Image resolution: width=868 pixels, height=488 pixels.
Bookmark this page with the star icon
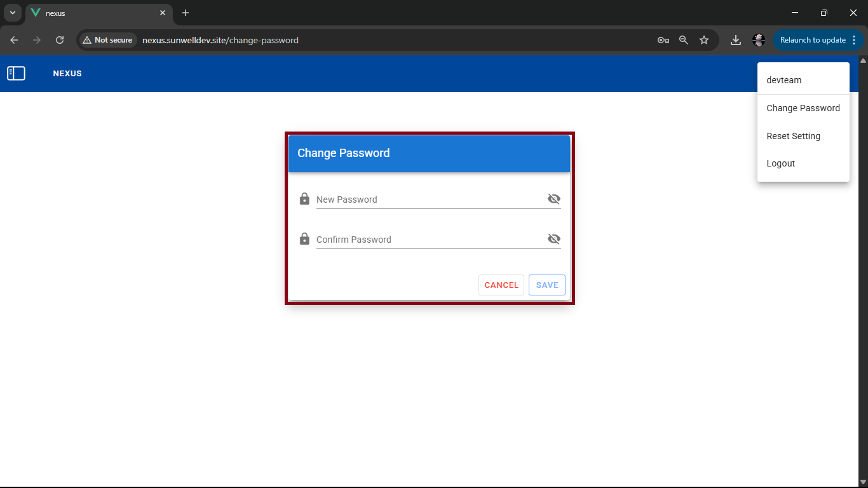pyautogui.click(x=704, y=39)
